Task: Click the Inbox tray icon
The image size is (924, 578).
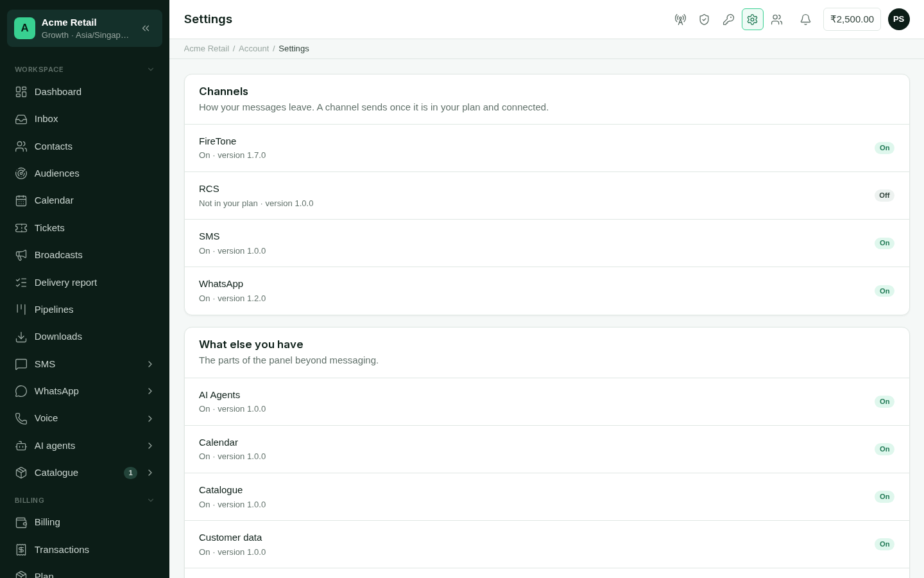Action: pyautogui.click(x=21, y=119)
